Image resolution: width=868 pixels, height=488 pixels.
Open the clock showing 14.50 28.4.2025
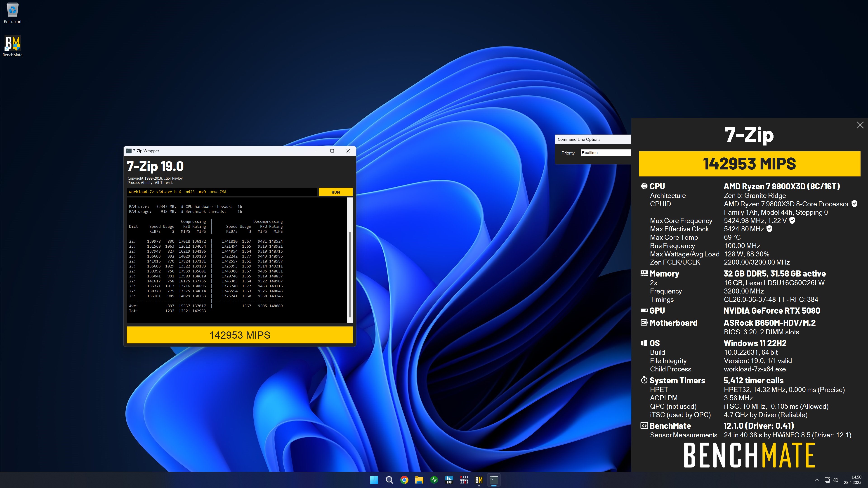pos(852,480)
